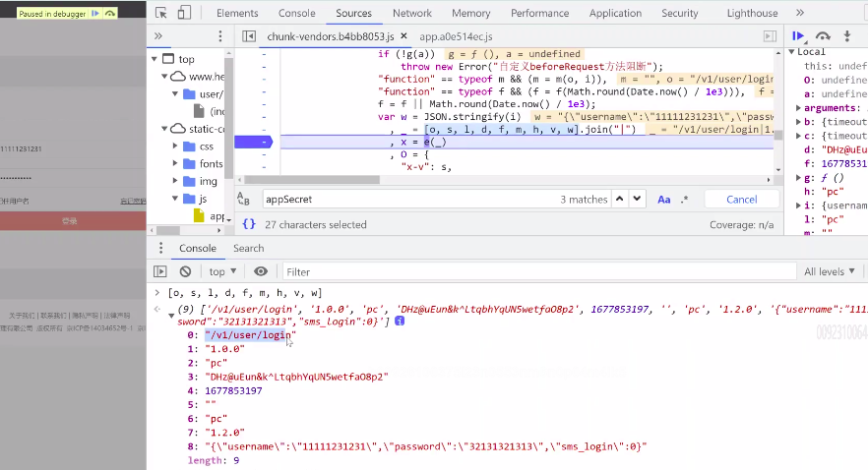This screenshot has width=868, height=470.
Task: Open the Security panel
Action: (680, 13)
